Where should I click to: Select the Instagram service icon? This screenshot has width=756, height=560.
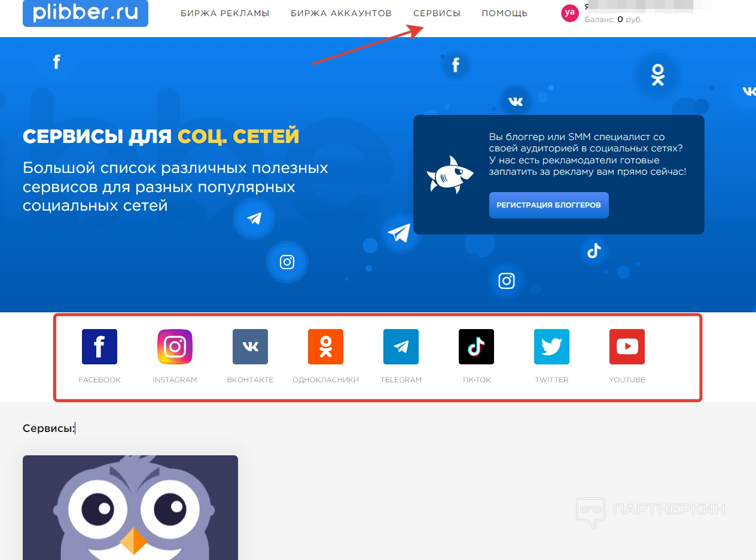click(175, 346)
